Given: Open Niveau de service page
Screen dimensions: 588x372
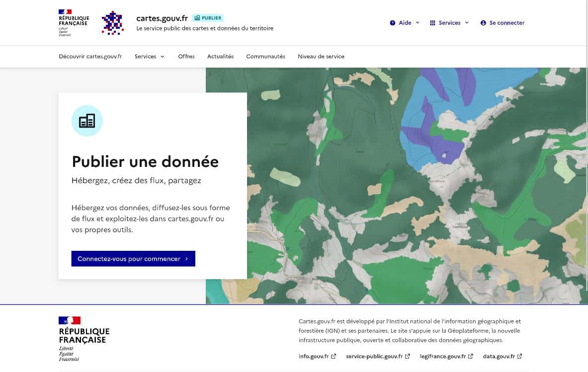Looking at the screenshot, I should click(x=321, y=57).
